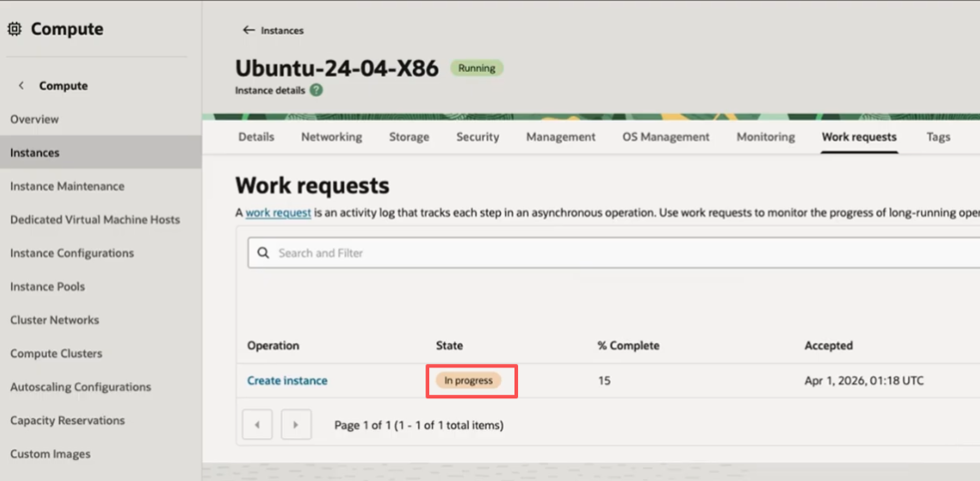The width and height of the screenshot is (980, 481).
Task: Click the search magnifier icon in the filter box
Action: [x=264, y=252]
